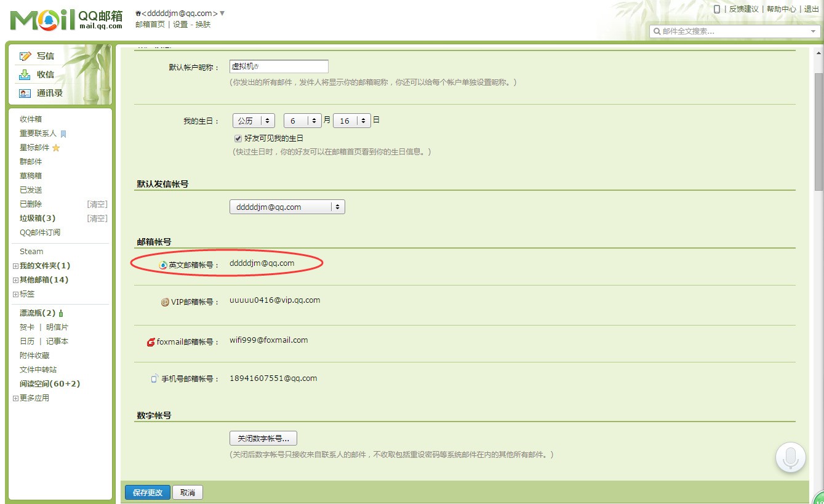Image resolution: width=824 pixels, height=504 pixels.
Task: Click 关闭数字帐号 to disable number account
Action: point(263,438)
